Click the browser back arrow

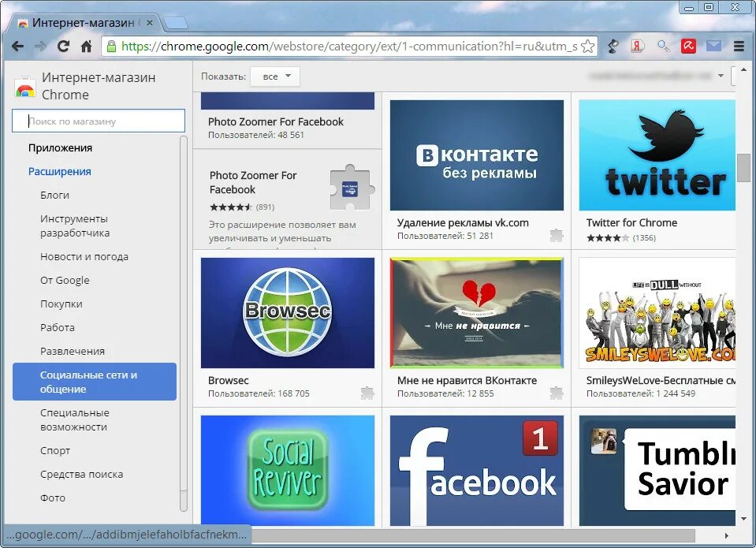(18, 47)
